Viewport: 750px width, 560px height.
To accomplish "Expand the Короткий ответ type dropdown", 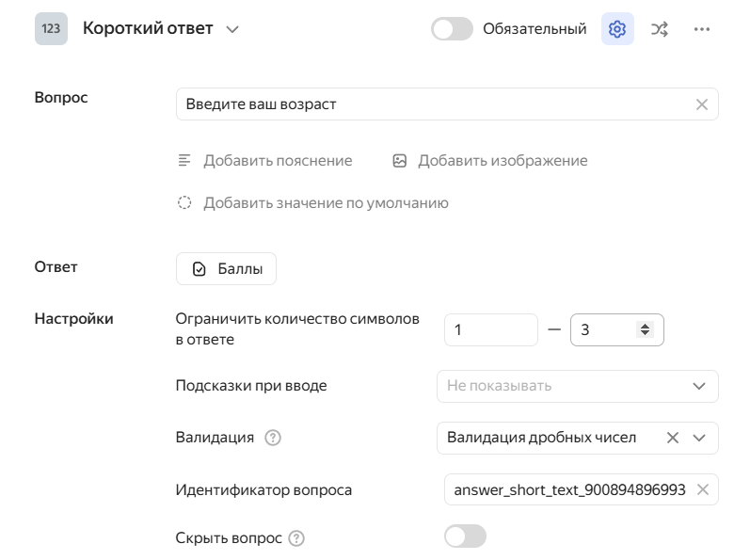I will point(232,29).
